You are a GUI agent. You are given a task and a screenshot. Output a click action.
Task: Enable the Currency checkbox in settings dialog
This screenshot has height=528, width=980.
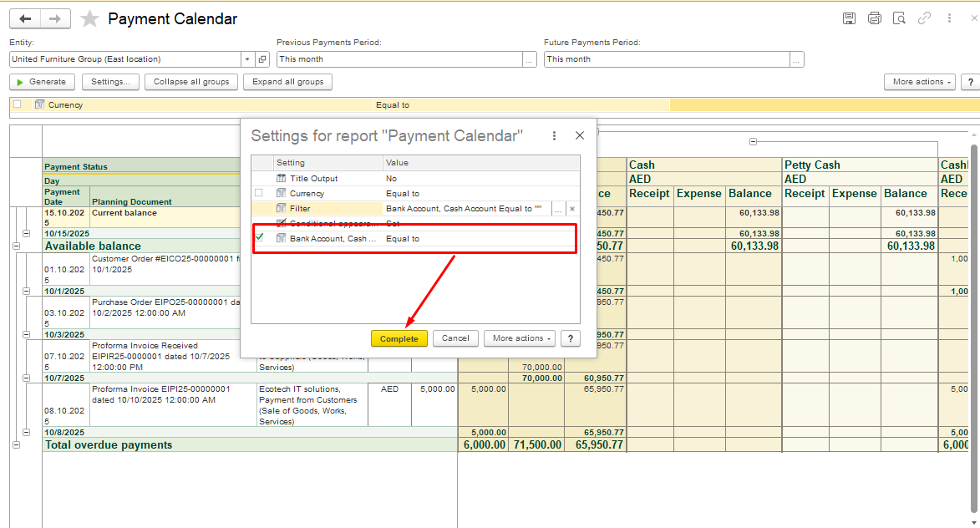coord(259,193)
